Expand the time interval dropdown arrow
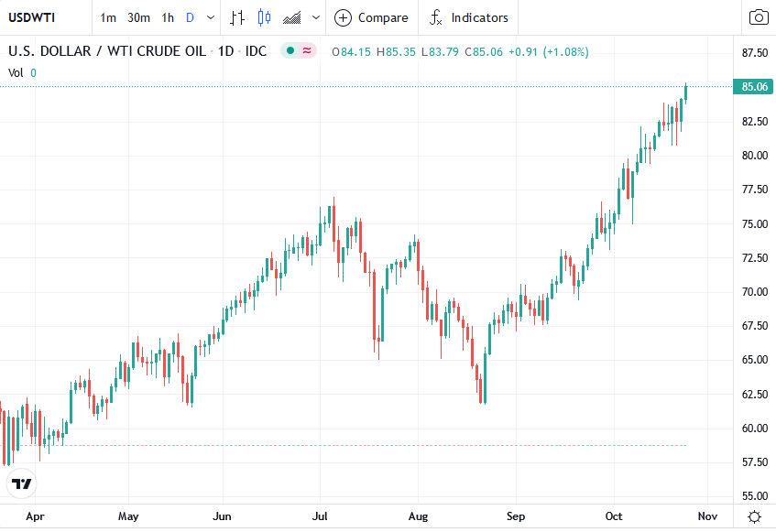The width and height of the screenshot is (776, 532). coord(211,17)
